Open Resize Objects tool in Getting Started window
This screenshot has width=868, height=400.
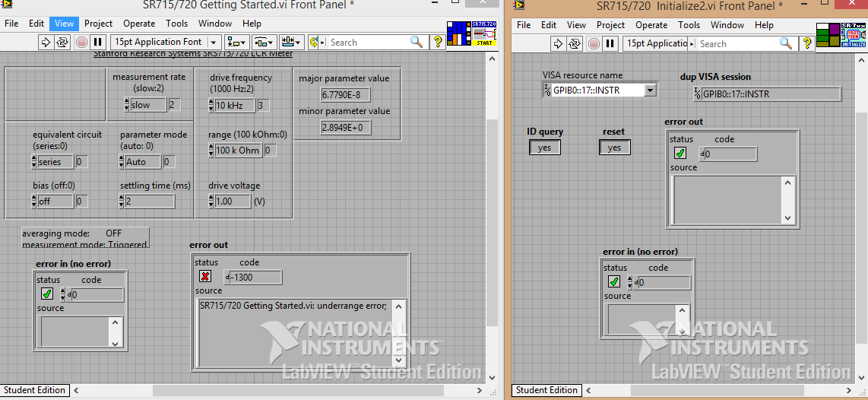point(291,42)
